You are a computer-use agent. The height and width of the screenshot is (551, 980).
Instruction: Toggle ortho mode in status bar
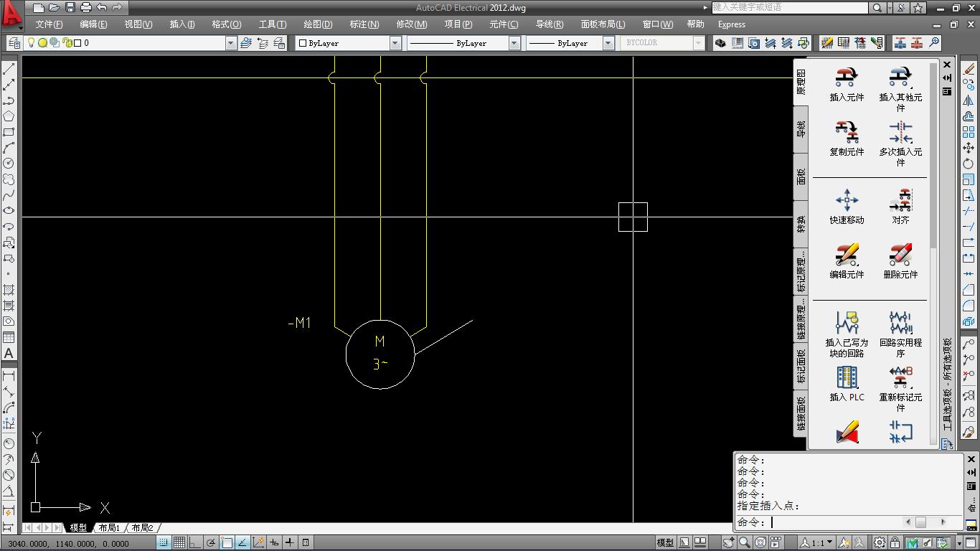click(195, 542)
